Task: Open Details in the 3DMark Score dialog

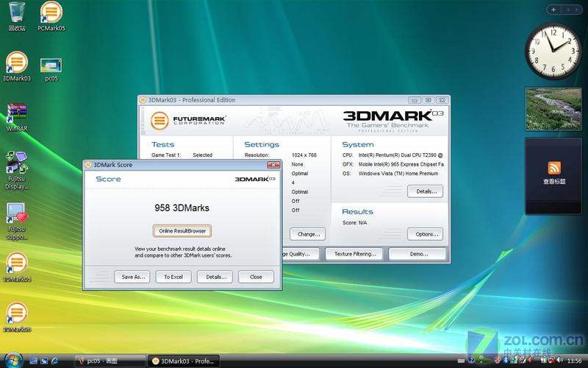Action: (215, 277)
